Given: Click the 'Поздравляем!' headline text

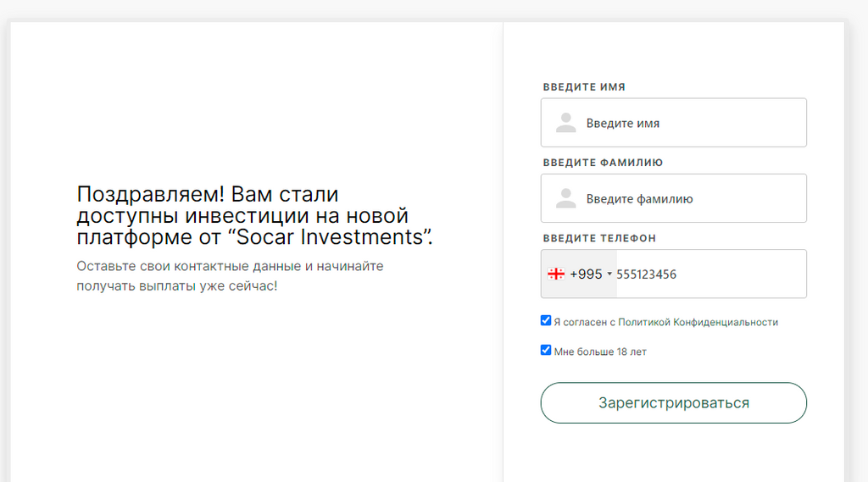Looking at the screenshot, I should [151, 194].
